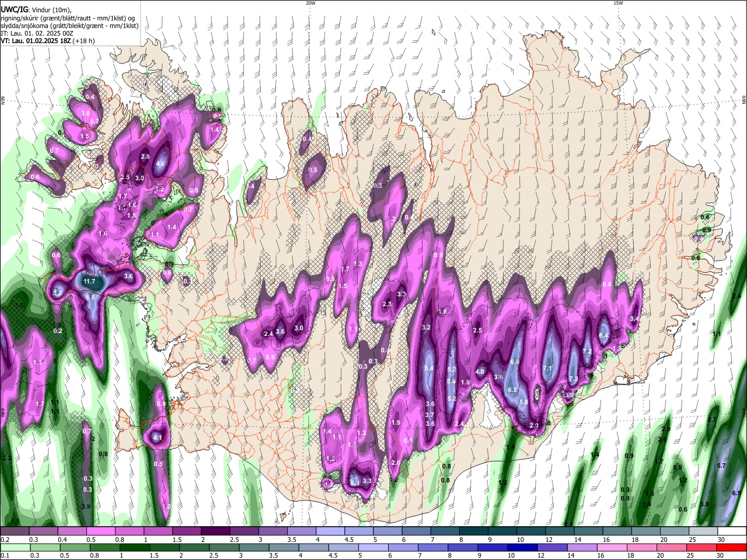Click the bright pink 0.5 swatch in snow scale
The width and height of the screenshot is (747, 560).
[100, 531]
